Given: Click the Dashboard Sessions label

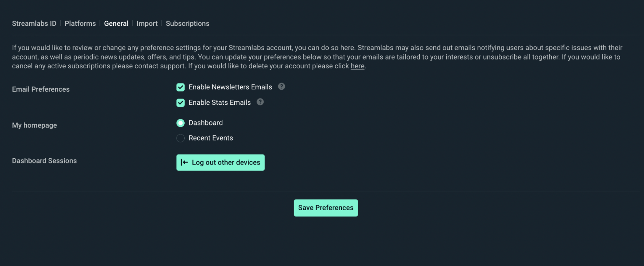Looking at the screenshot, I should coord(44,161).
